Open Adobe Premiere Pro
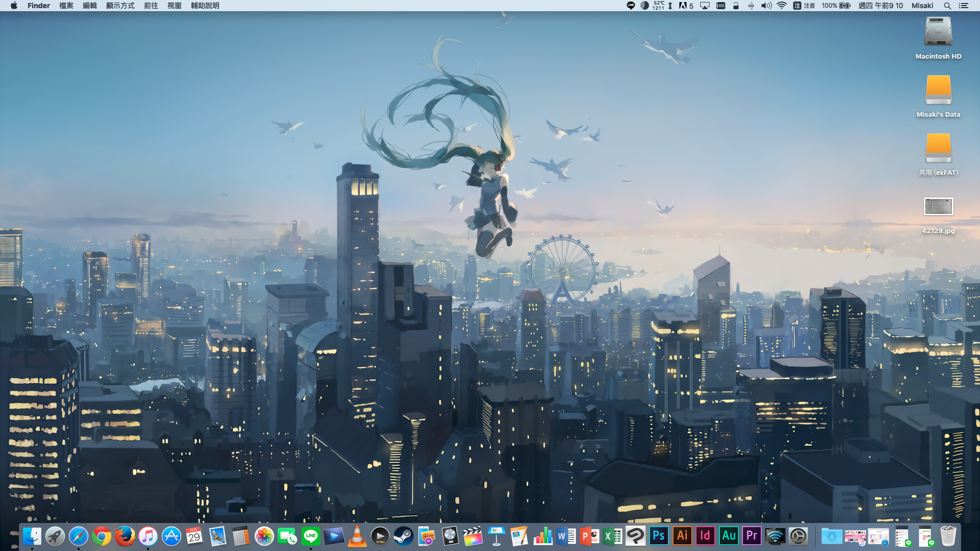This screenshot has height=551, width=980. [752, 536]
